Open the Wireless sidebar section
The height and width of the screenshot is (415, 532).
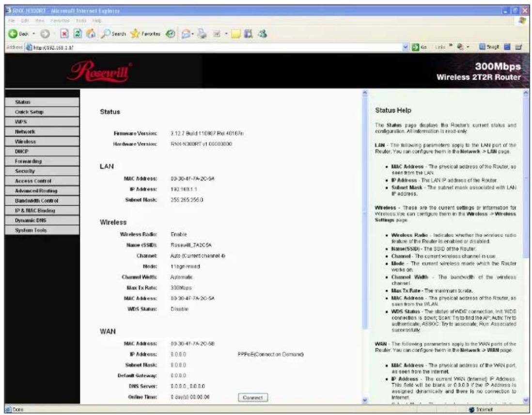click(x=42, y=141)
